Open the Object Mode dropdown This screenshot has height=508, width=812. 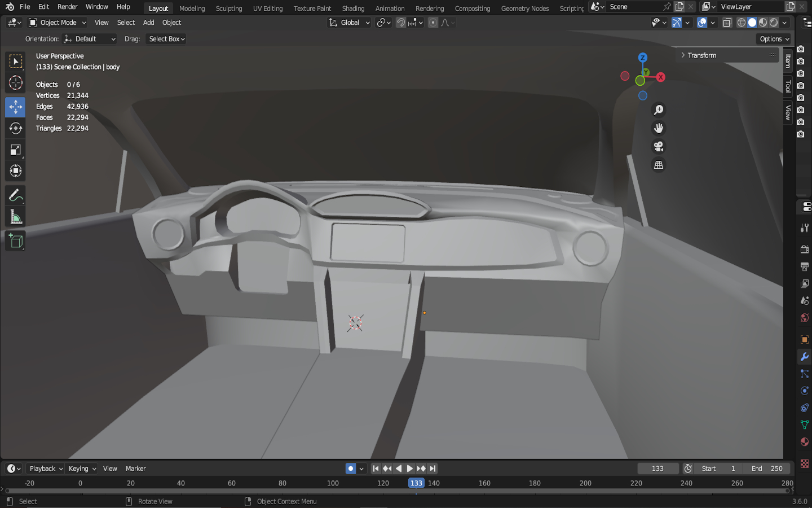coord(58,23)
